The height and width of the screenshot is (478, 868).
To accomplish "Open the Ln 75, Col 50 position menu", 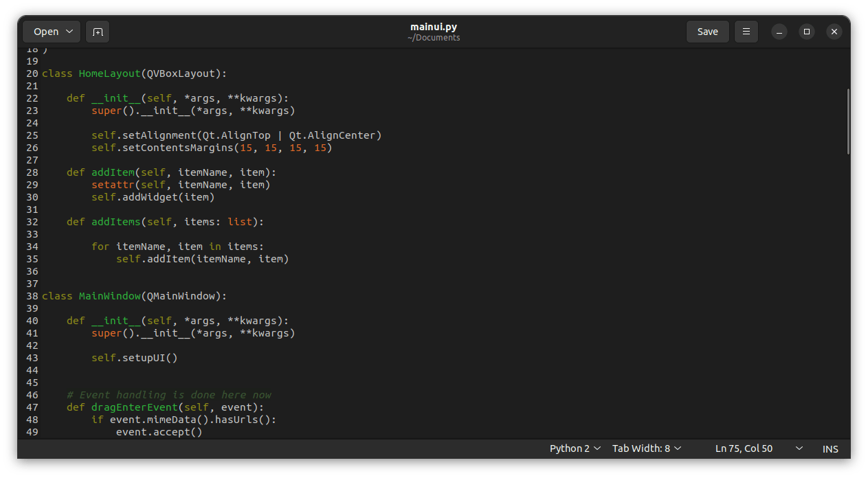I will pyautogui.click(x=759, y=448).
